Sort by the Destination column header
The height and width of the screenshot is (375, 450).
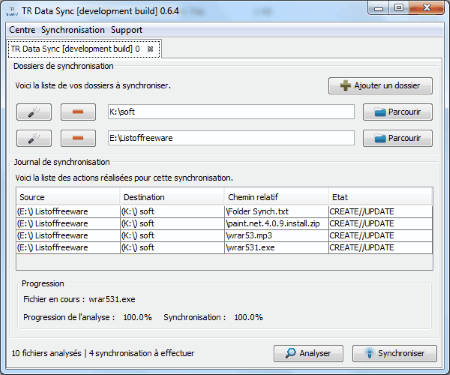(172, 197)
